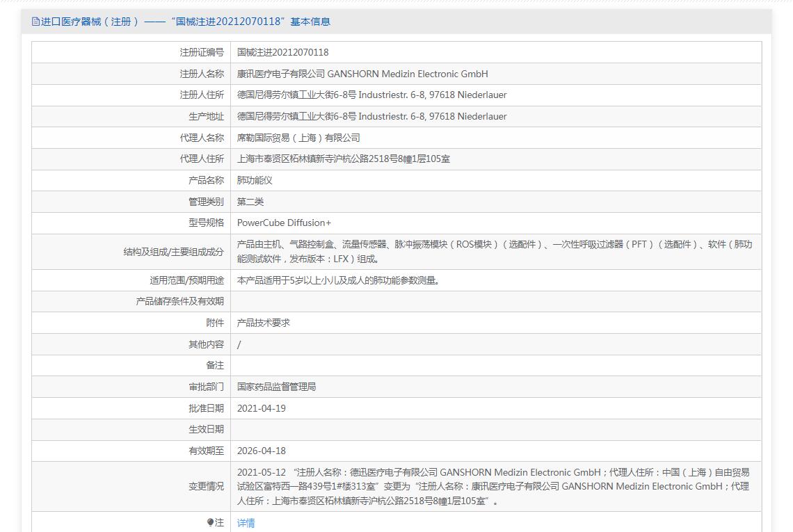Select 生产地址 address value

[x=371, y=116]
